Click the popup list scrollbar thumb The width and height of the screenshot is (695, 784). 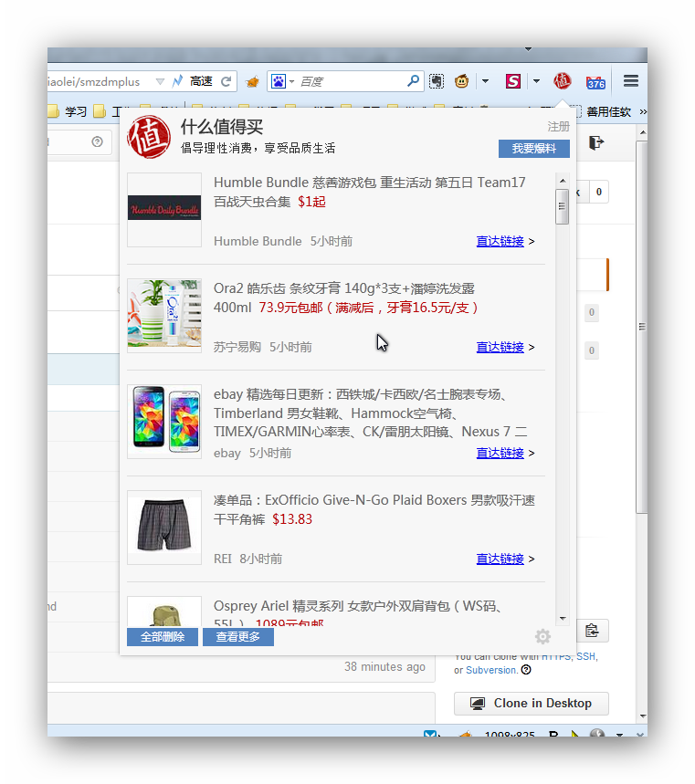click(563, 206)
